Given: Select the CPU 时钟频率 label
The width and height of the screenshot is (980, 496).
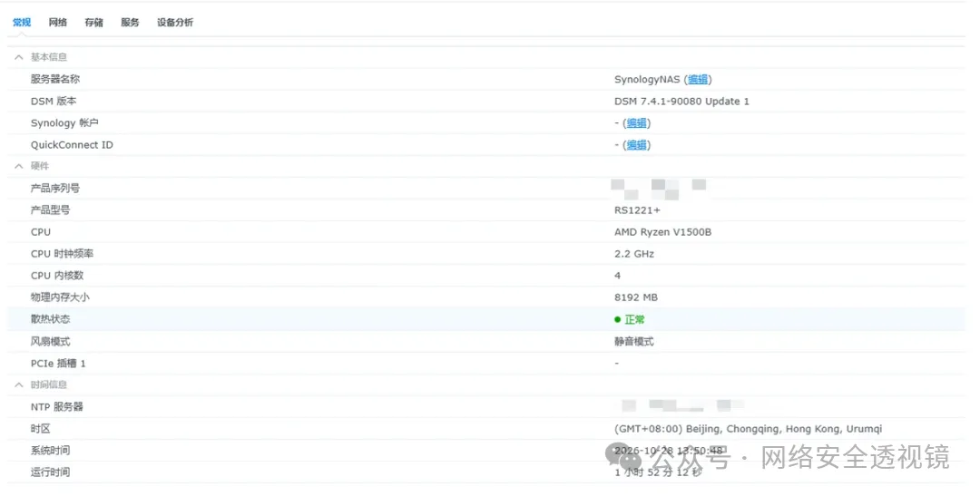Looking at the screenshot, I should tap(62, 254).
